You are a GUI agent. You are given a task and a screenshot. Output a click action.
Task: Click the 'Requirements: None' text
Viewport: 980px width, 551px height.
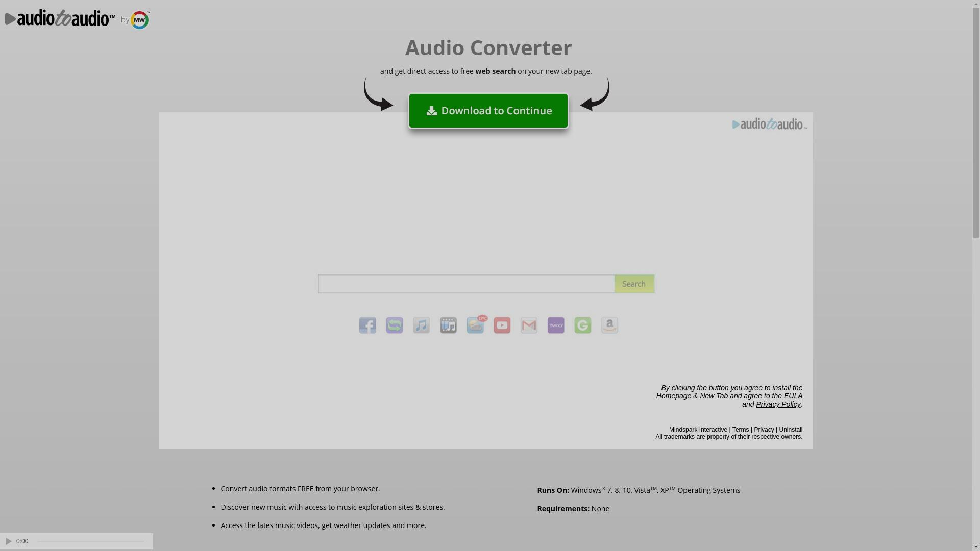coord(573,509)
